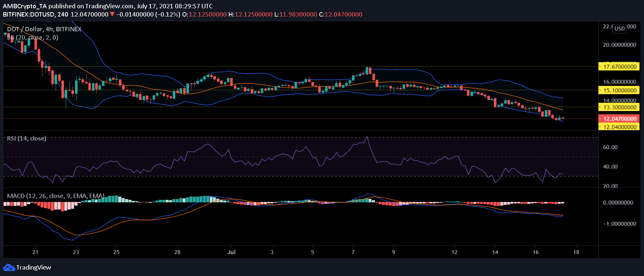This screenshot has height=276, width=644.
Task: Click the 16.00000000 price axis tick
Action: pos(620,82)
